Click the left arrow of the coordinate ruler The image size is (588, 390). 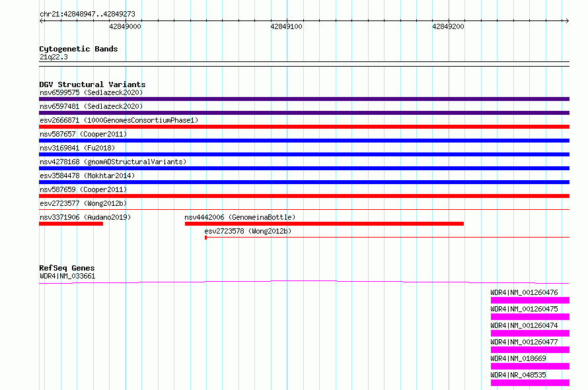point(41,20)
